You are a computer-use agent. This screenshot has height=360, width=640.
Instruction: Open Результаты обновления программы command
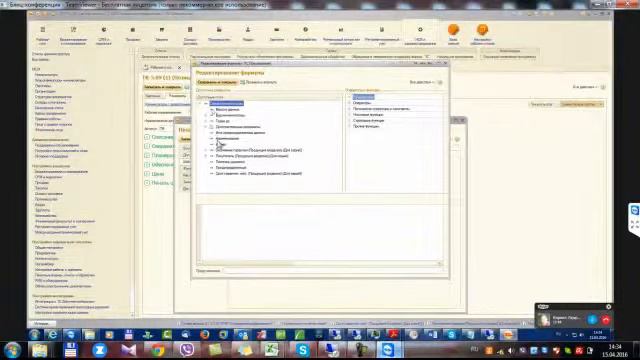click(265, 57)
